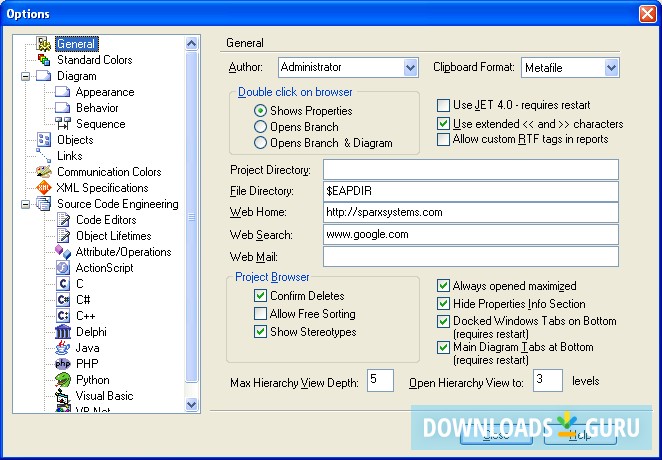Select Appearance in options tree
662x460 pixels.
(x=105, y=92)
